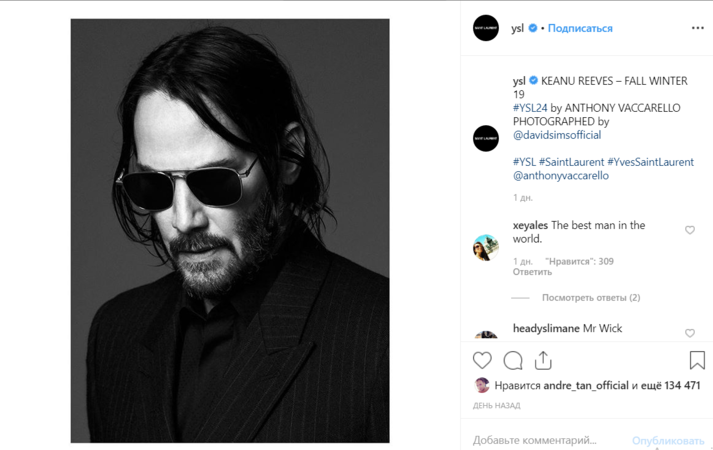Image resolution: width=713 pixels, height=450 pixels.
Task: Like the xeyales comment
Action: pos(690,231)
